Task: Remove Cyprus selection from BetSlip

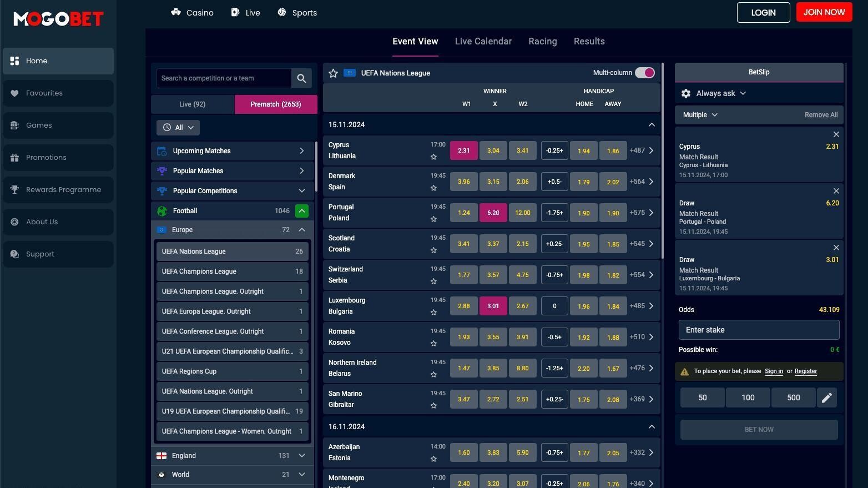Action: click(x=836, y=134)
